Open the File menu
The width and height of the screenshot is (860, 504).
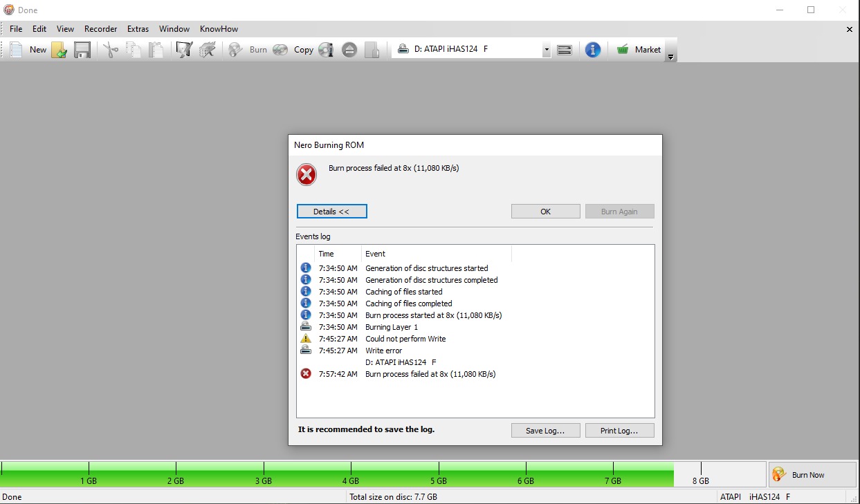pyautogui.click(x=16, y=29)
